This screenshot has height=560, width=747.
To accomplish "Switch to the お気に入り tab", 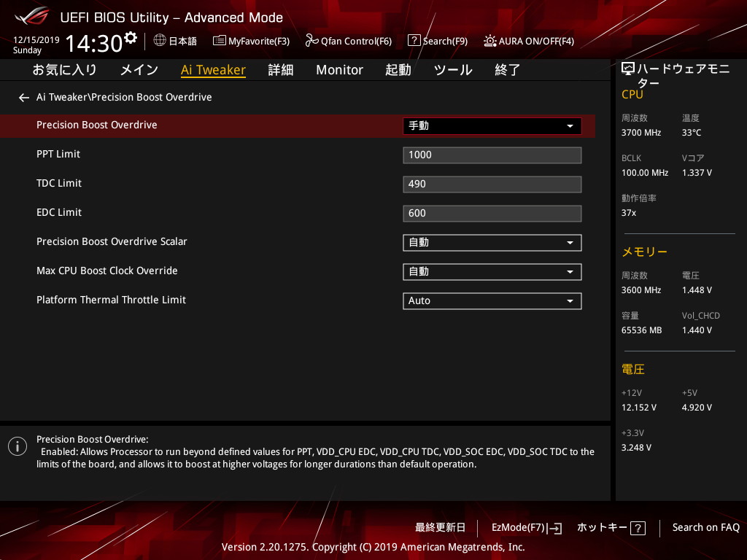I will coord(64,70).
